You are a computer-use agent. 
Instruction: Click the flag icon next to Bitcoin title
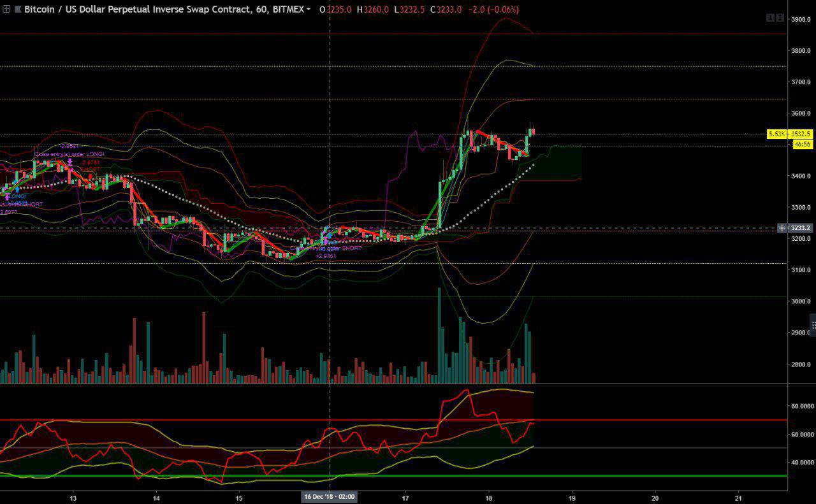coord(17,10)
